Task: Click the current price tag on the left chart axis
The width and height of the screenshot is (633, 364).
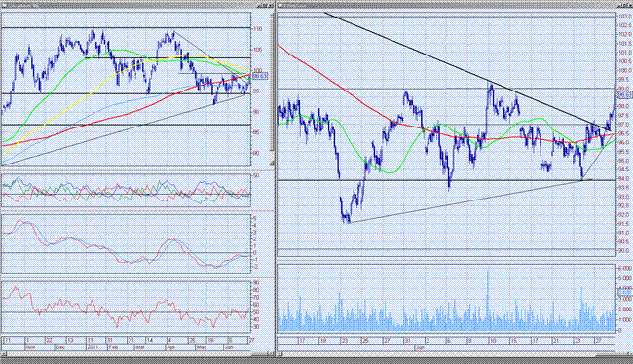Action: [x=260, y=76]
